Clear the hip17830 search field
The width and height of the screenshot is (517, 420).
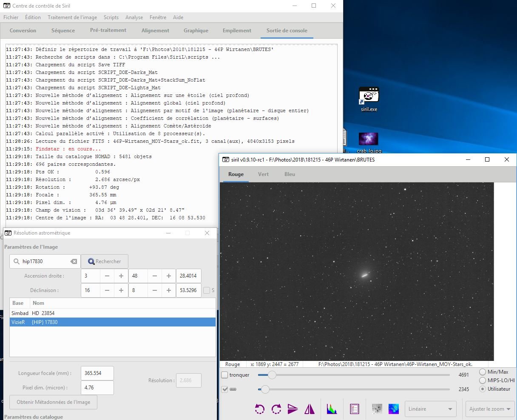[74, 261]
